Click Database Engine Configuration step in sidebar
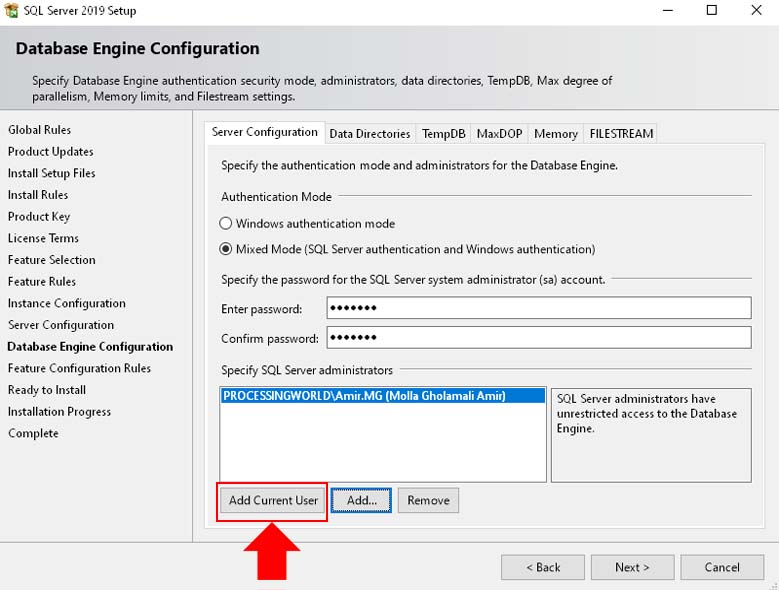The height and width of the screenshot is (590, 779). coord(90,347)
